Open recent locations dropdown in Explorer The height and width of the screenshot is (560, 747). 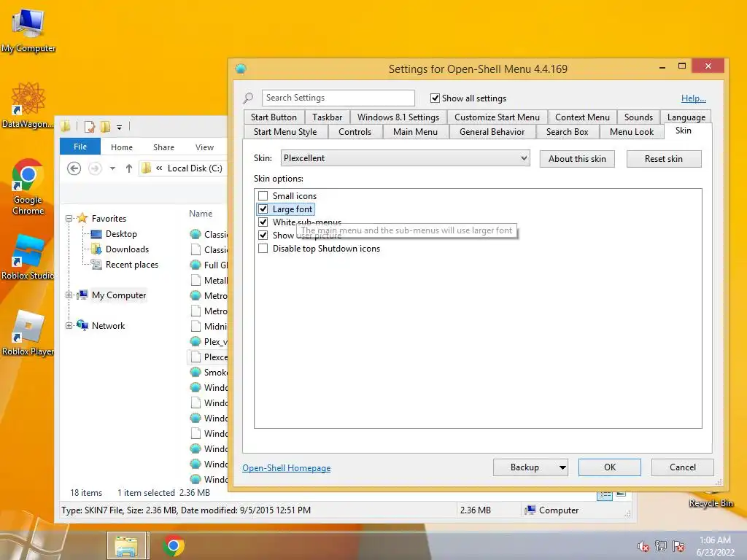[x=112, y=168]
